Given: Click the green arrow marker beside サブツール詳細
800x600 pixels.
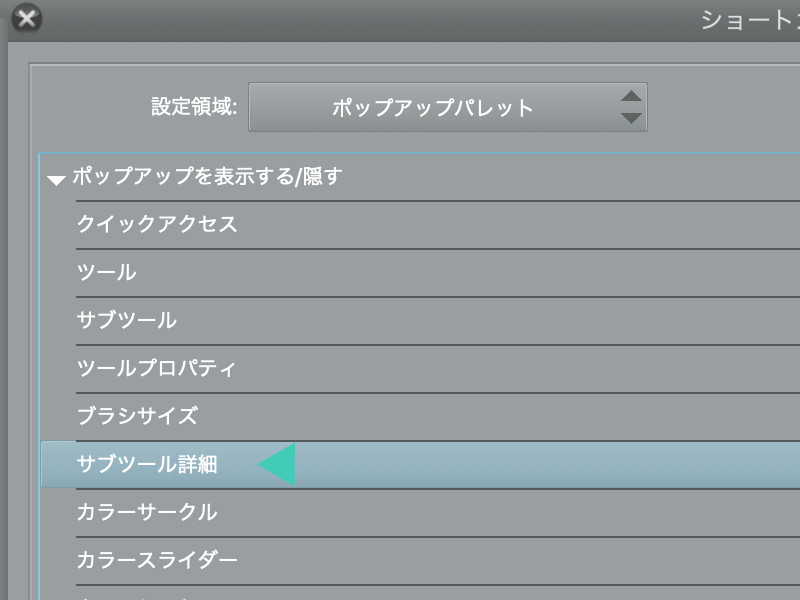Looking at the screenshot, I should pos(278,465).
